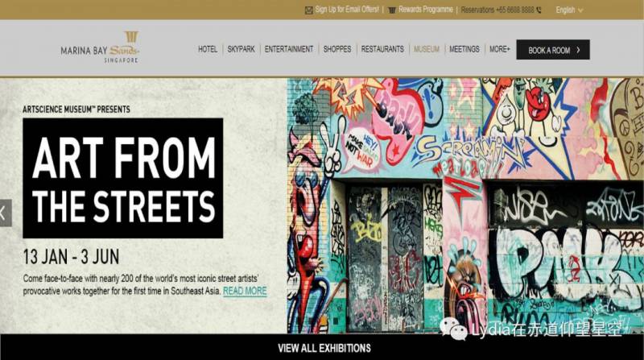Go to previous slide arrow

click(x=5, y=213)
